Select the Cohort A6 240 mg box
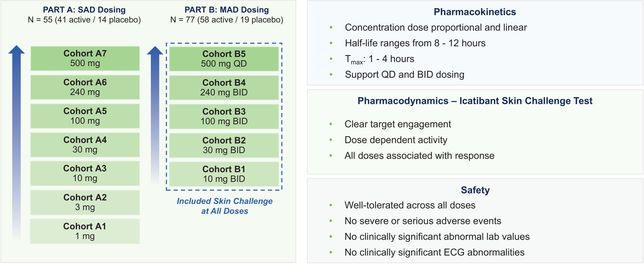The width and height of the screenshot is (644, 264). (x=85, y=87)
